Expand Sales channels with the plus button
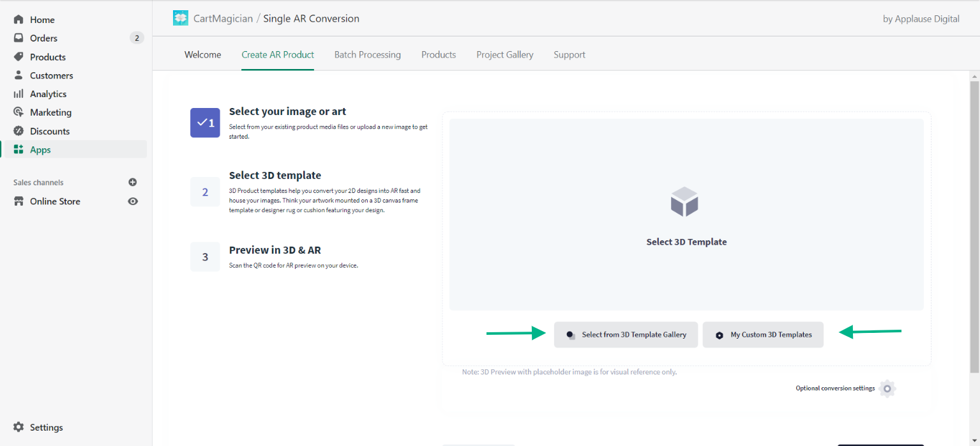 (x=133, y=182)
